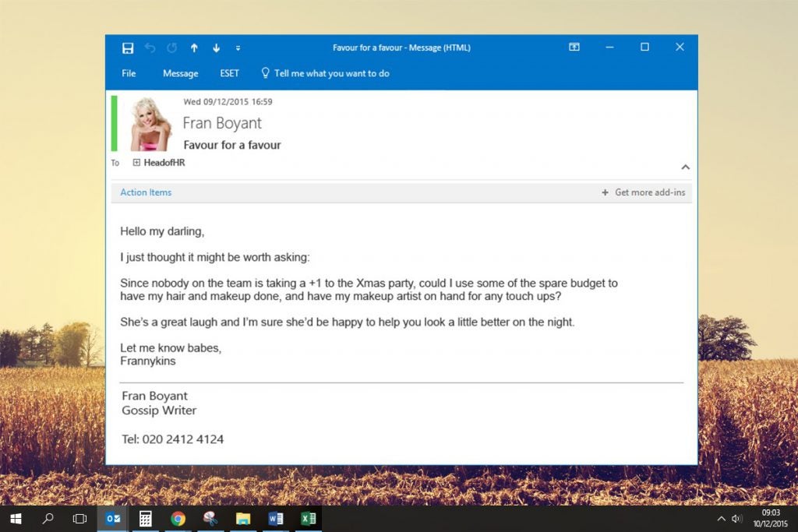798x532 pixels.
Task: Switch to the Message ribbon tab
Action: [180, 73]
